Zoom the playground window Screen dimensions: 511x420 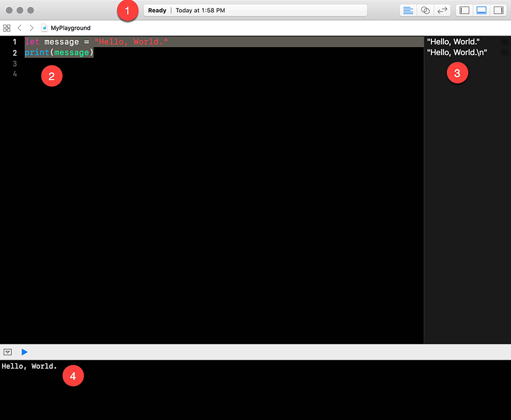pyautogui.click(x=31, y=10)
